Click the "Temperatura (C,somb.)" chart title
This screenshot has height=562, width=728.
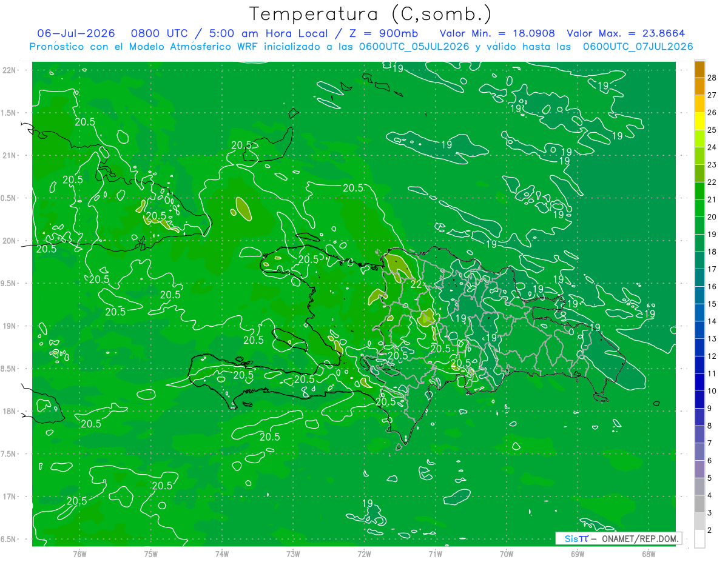pyautogui.click(x=370, y=14)
